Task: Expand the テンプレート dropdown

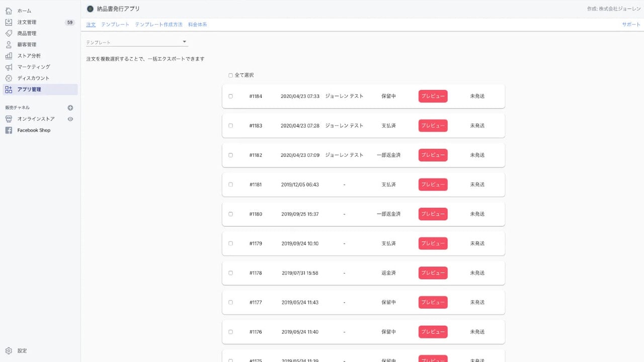Action: (137, 42)
